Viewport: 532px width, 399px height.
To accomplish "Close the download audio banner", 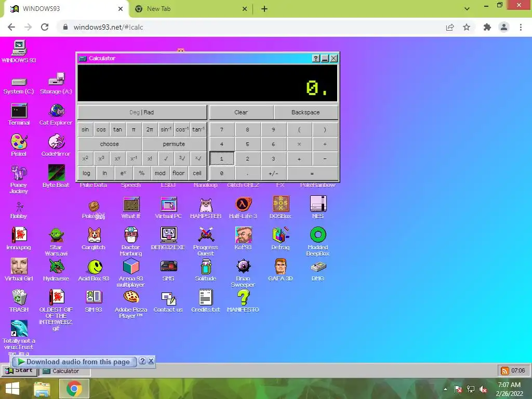I will tap(151, 361).
